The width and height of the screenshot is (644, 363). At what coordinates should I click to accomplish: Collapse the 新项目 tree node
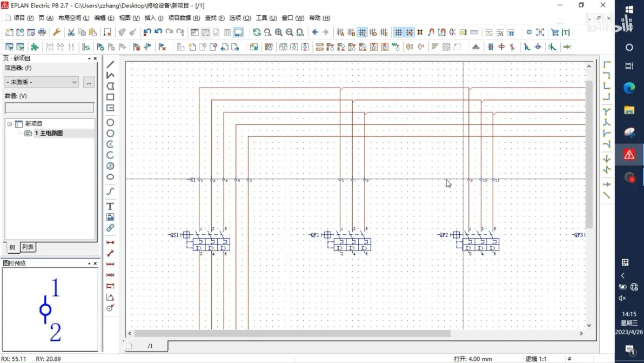9,123
